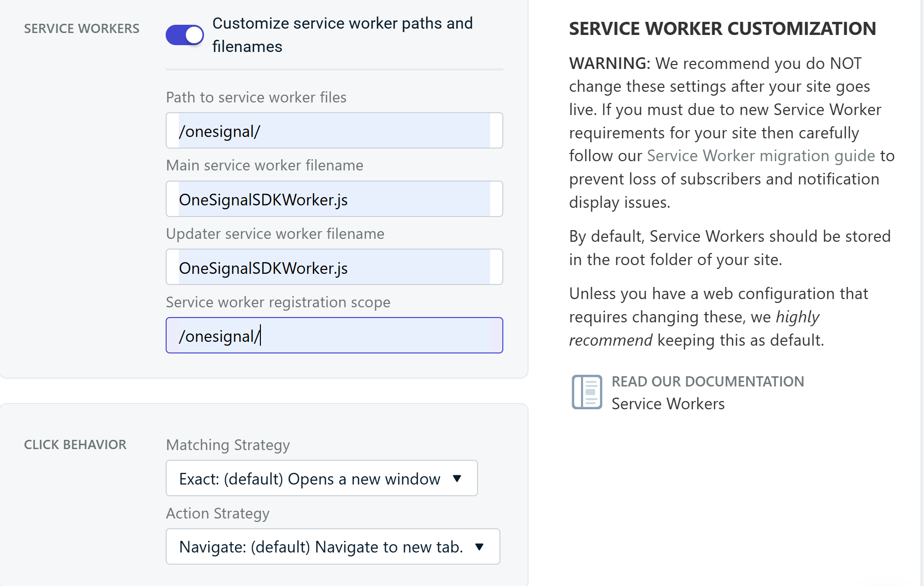Click the CLICK BEHAVIOR section label

pyautogui.click(x=75, y=445)
